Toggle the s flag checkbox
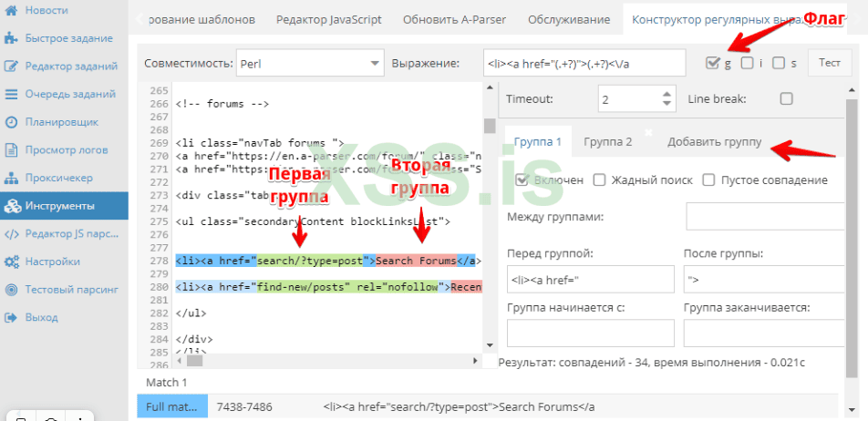This screenshot has width=868, height=421. point(779,63)
